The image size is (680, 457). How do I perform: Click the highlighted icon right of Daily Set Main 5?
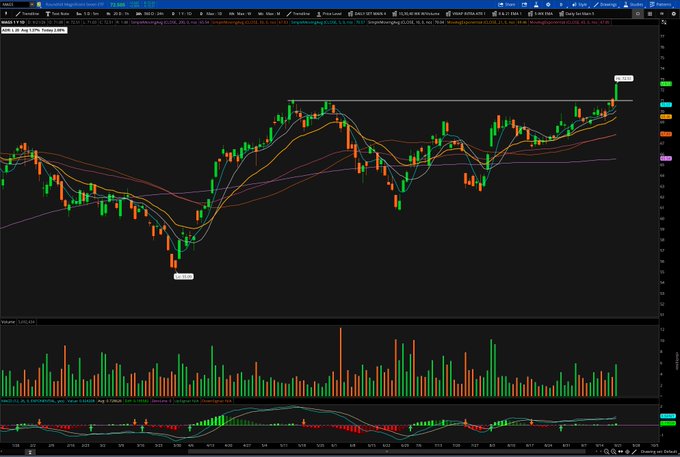click(638, 13)
